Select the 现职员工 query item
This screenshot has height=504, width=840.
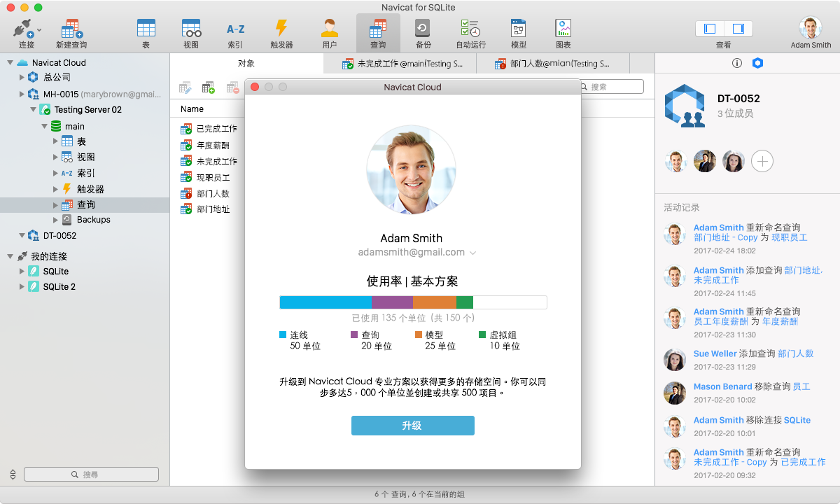click(205, 178)
